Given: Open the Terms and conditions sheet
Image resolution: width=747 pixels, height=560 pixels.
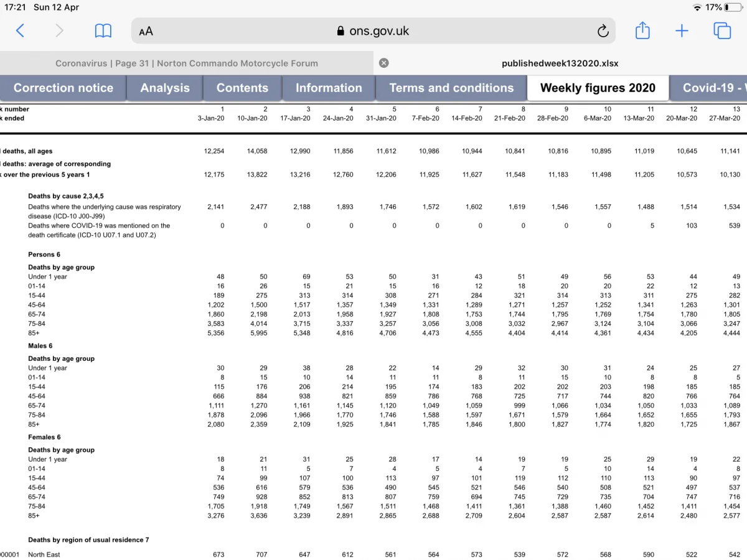Looking at the screenshot, I should click(x=451, y=88).
